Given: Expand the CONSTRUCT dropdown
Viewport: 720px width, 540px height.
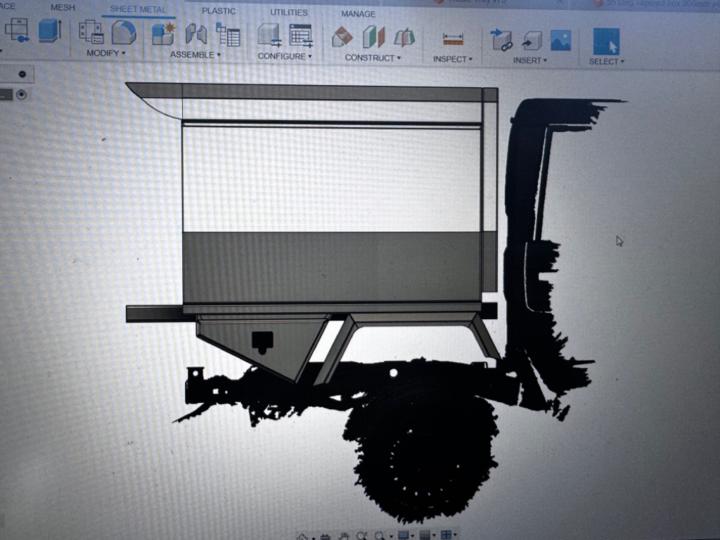Looking at the screenshot, I should (373, 58).
